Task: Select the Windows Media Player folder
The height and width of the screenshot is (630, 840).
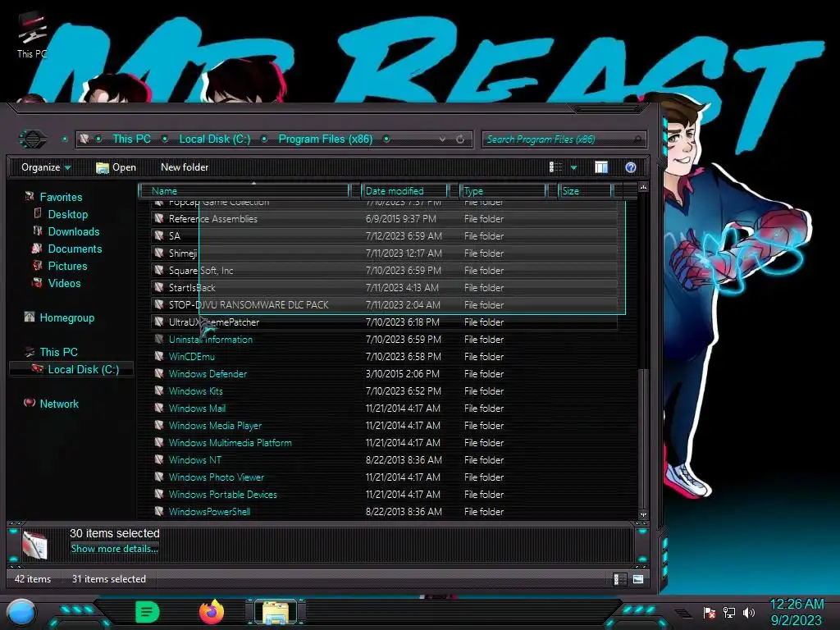Action: point(384,426)
